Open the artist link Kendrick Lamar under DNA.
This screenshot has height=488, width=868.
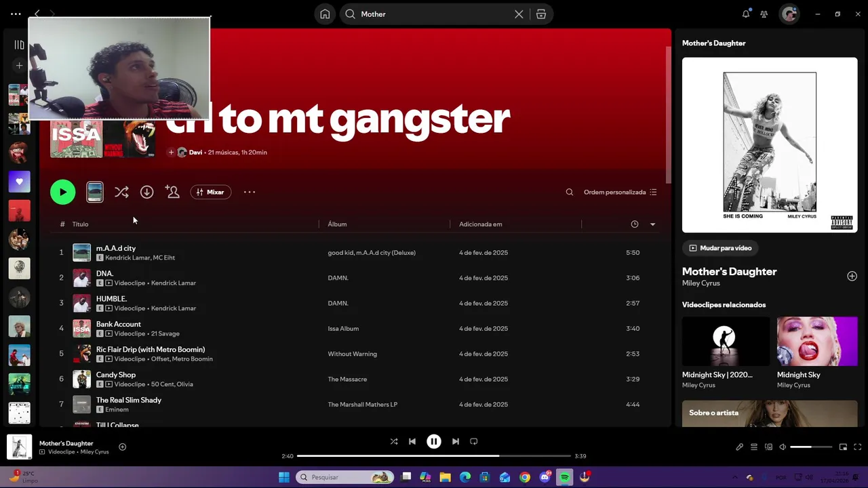tap(174, 283)
